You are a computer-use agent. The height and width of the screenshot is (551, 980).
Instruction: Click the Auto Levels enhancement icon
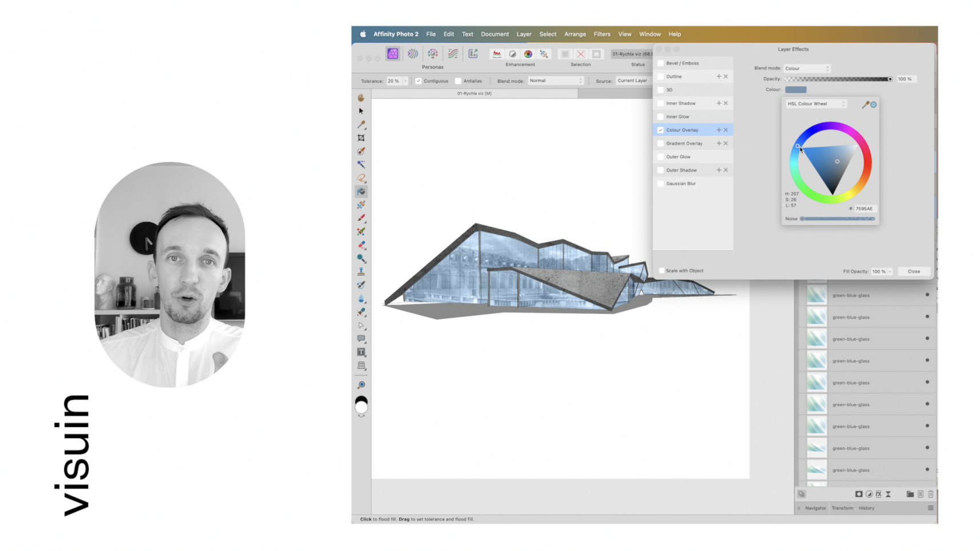pos(497,54)
